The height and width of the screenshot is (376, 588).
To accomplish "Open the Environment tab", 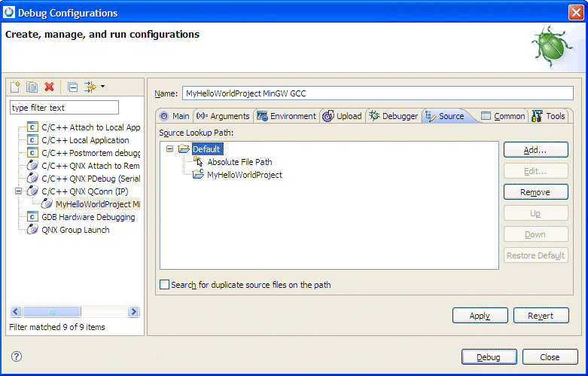I will tap(286, 116).
